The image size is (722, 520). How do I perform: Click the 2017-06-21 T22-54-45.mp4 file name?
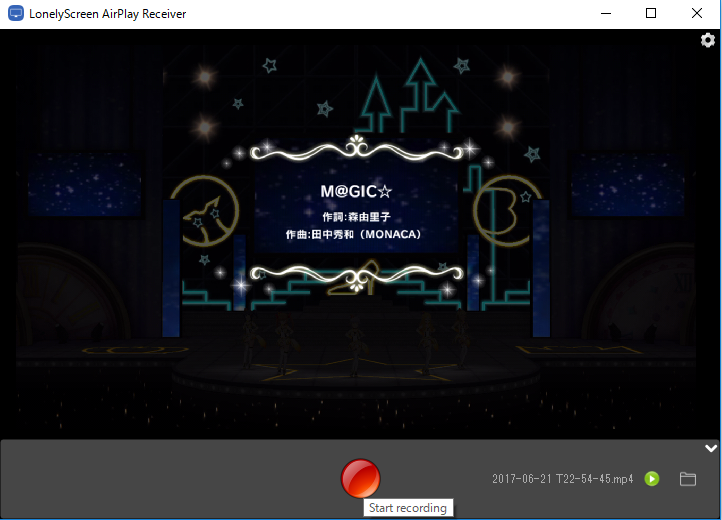click(563, 479)
